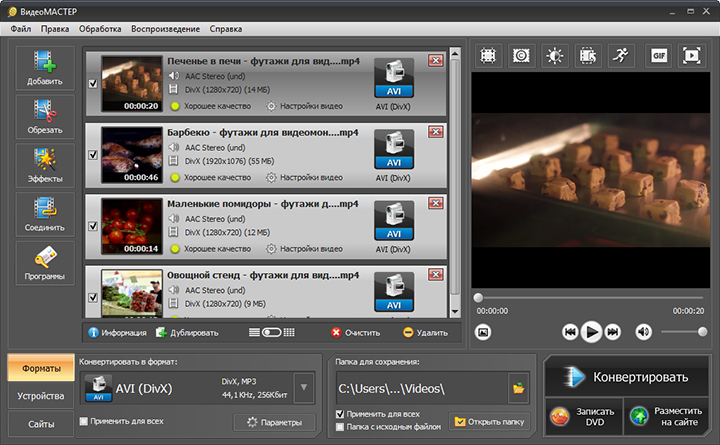Adjust the volume slider handle

[x=702, y=332]
